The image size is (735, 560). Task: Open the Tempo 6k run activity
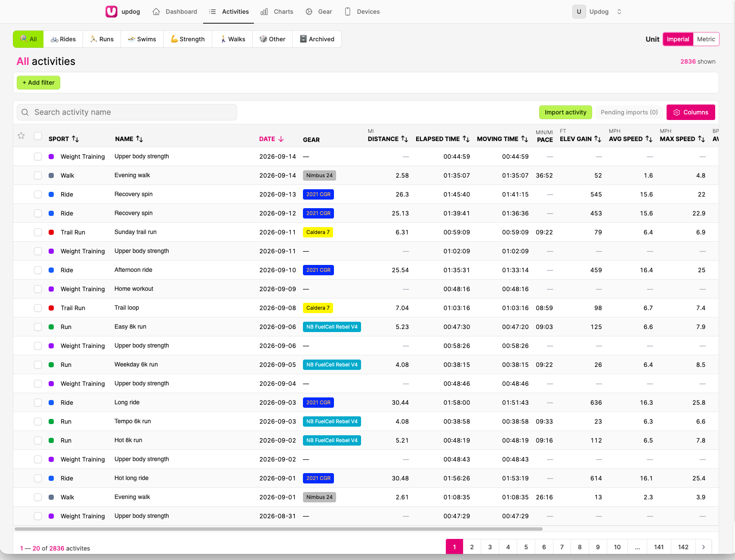coord(133,421)
